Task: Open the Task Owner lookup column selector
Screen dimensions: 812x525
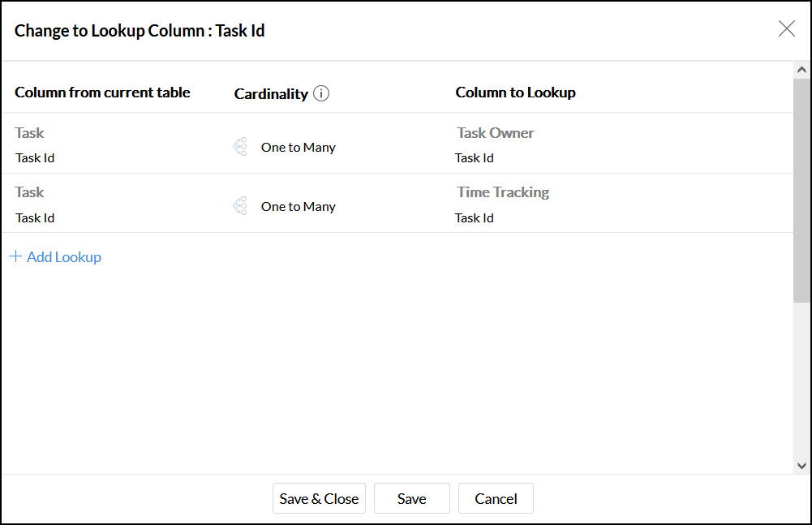Action: pyautogui.click(x=495, y=133)
